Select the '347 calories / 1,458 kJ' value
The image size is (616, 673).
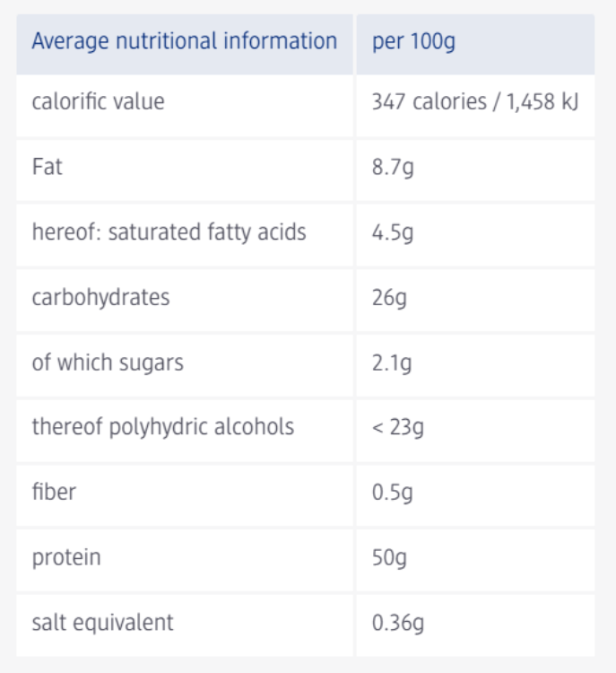click(474, 101)
